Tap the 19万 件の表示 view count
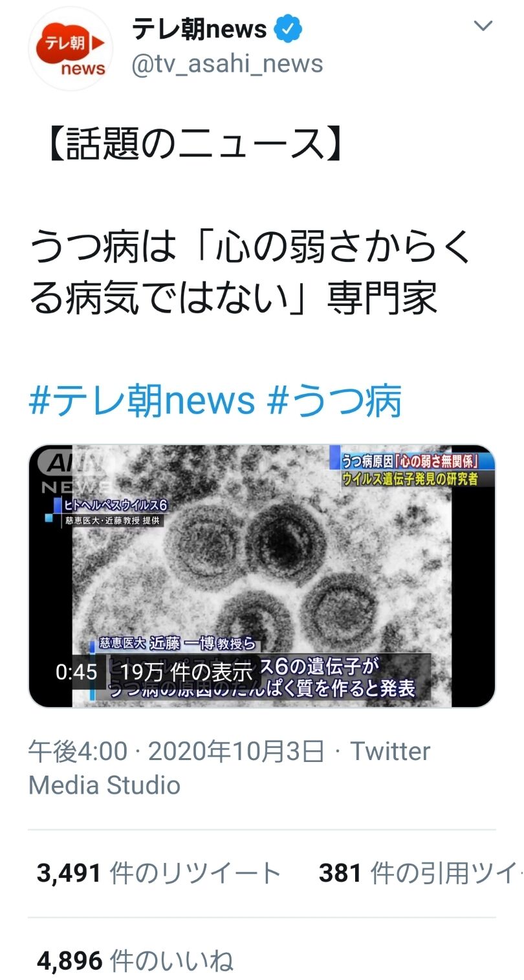524x980 pixels. (x=185, y=672)
